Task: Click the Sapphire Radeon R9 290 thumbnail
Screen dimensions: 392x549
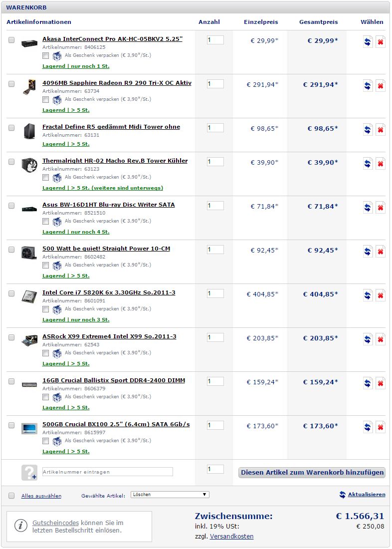Action: coord(29,87)
